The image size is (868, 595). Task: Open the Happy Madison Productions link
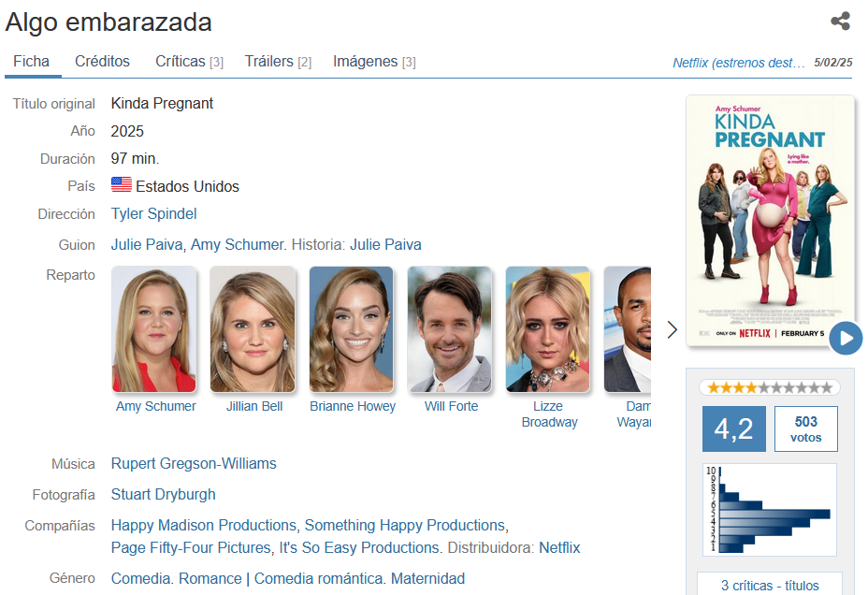click(204, 525)
